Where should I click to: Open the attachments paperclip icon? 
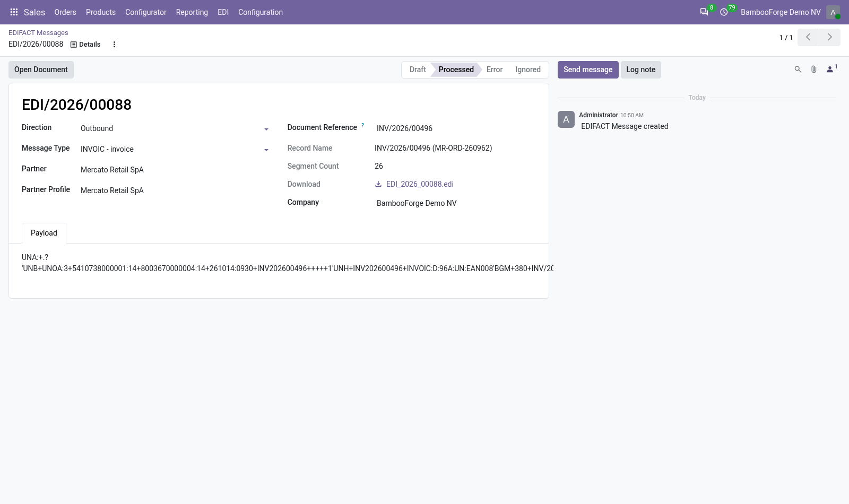[x=813, y=69]
